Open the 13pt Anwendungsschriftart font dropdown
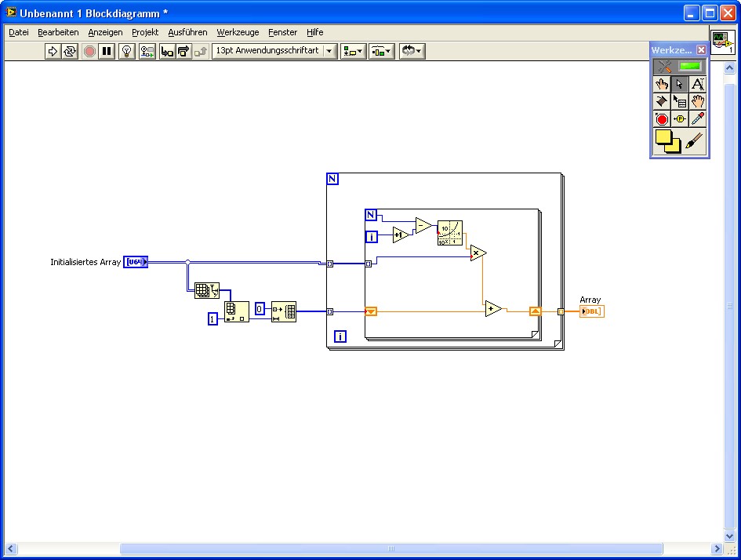Image resolution: width=741 pixels, height=560 pixels. (x=274, y=50)
